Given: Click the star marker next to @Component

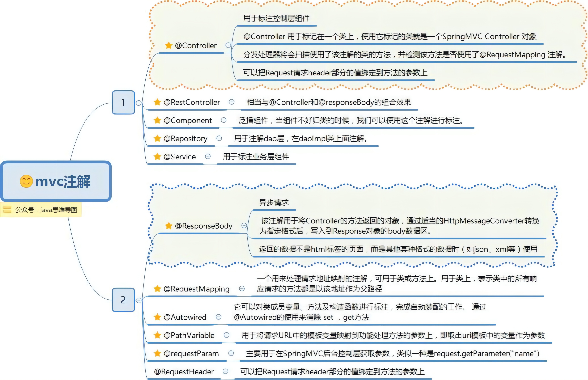Looking at the screenshot, I should tap(157, 120).
